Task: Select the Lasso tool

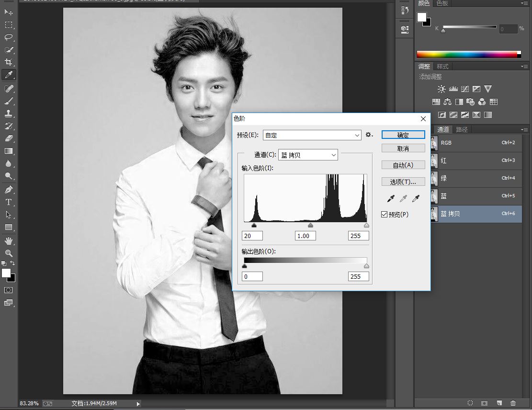Action: tap(9, 37)
